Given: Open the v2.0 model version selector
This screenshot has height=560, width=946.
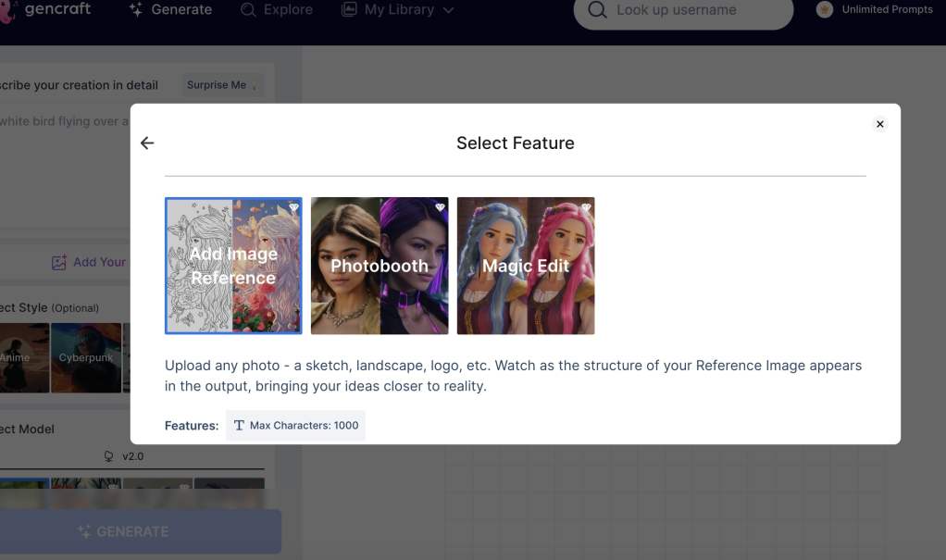Looking at the screenshot, I should click(130, 455).
